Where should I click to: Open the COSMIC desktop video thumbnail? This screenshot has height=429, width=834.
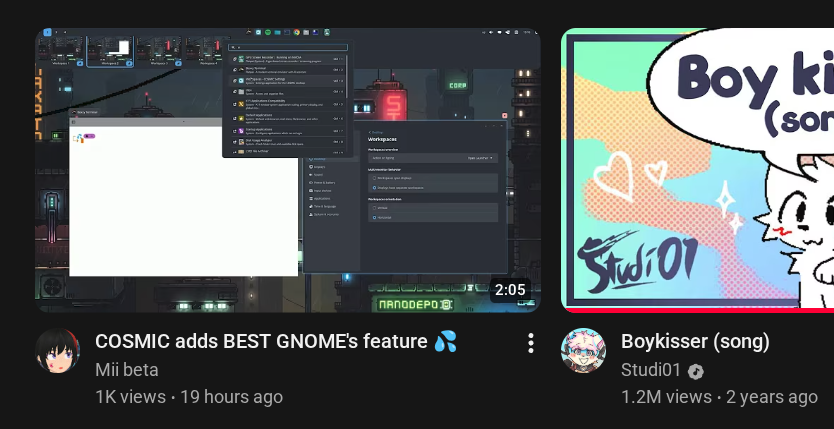(x=288, y=170)
